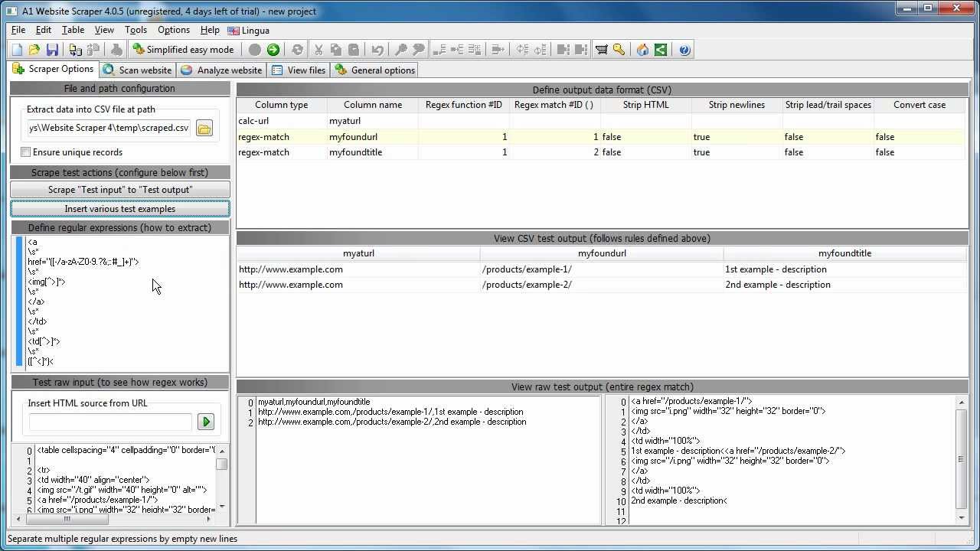This screenshot has height=551, width=980.
Task: Open the Lingua language menu
Action: [249, 31]
